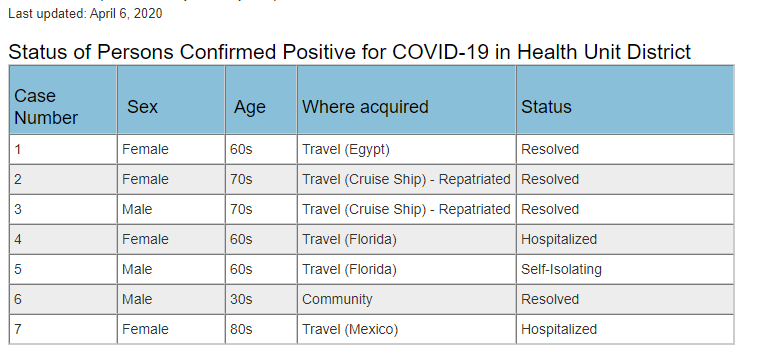This screenshot has height=361, width=758.
Task: Select the Self-Isolating status cell
Action: 625,269
